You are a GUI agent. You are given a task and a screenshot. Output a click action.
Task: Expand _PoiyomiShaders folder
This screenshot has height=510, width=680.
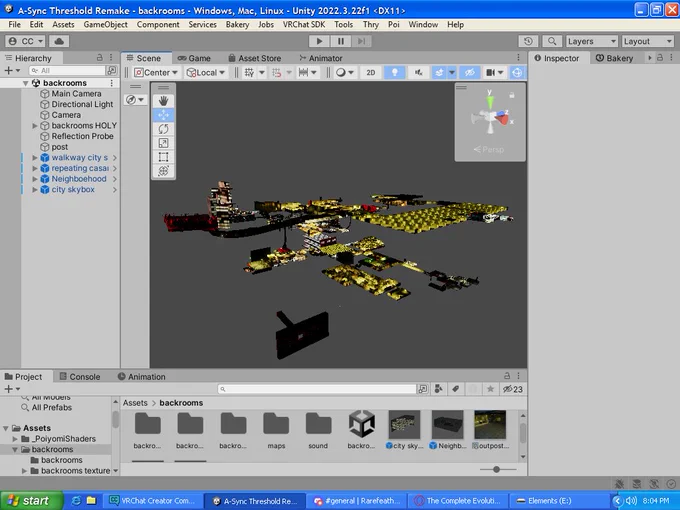click(15, 439)
